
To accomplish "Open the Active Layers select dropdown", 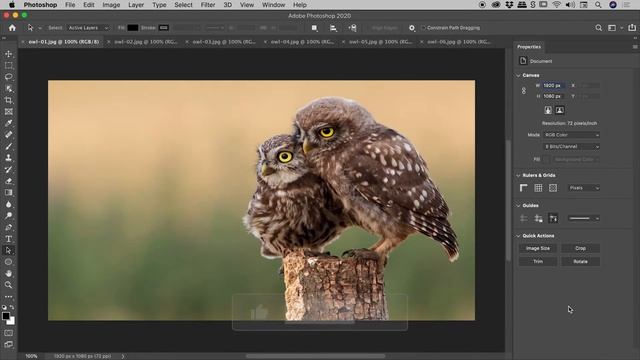I will tap(88, 28).
